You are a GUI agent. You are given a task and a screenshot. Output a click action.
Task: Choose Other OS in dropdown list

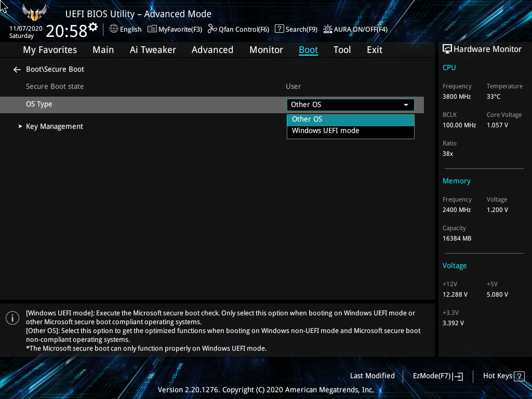(x=351, y=119)
